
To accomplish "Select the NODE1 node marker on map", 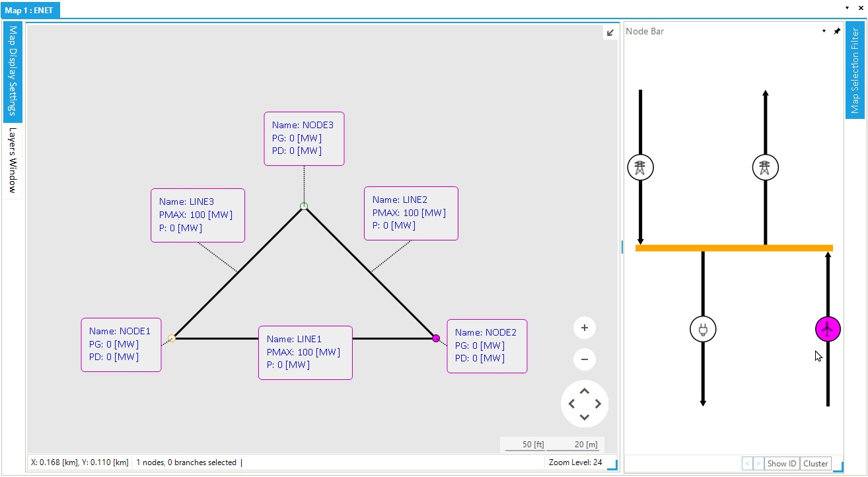I will pos(172,338).
